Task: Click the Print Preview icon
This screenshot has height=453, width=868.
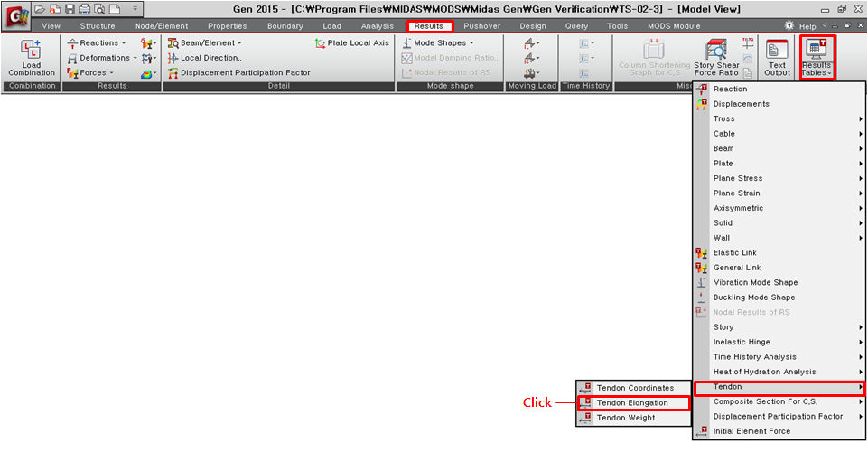Action: coord(99,9)
